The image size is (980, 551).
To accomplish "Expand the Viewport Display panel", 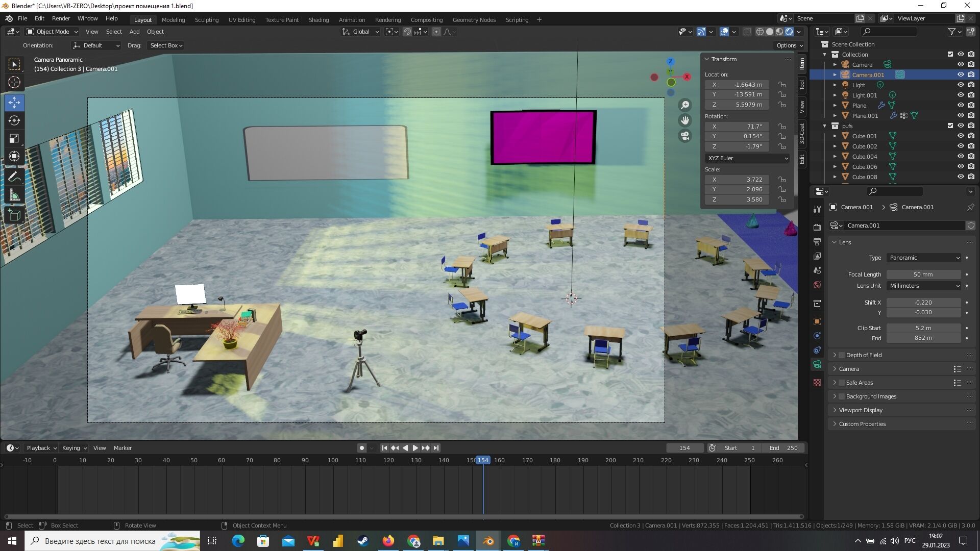I will click(861, 410).
